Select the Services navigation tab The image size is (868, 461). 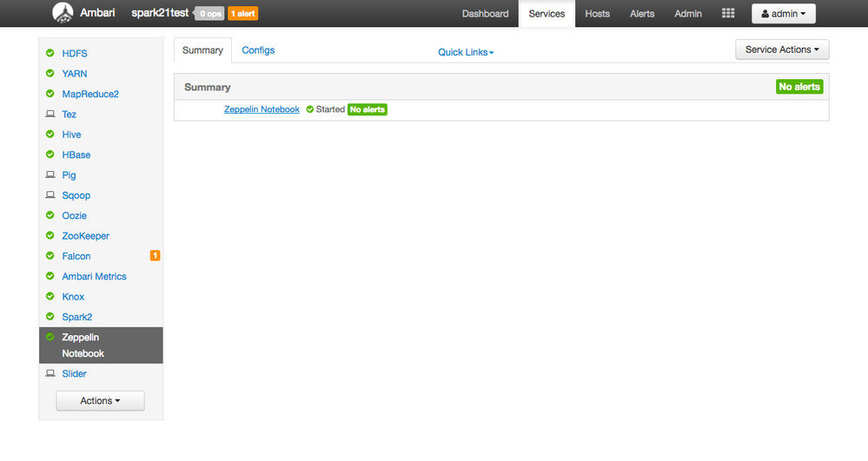pos(547,13)
